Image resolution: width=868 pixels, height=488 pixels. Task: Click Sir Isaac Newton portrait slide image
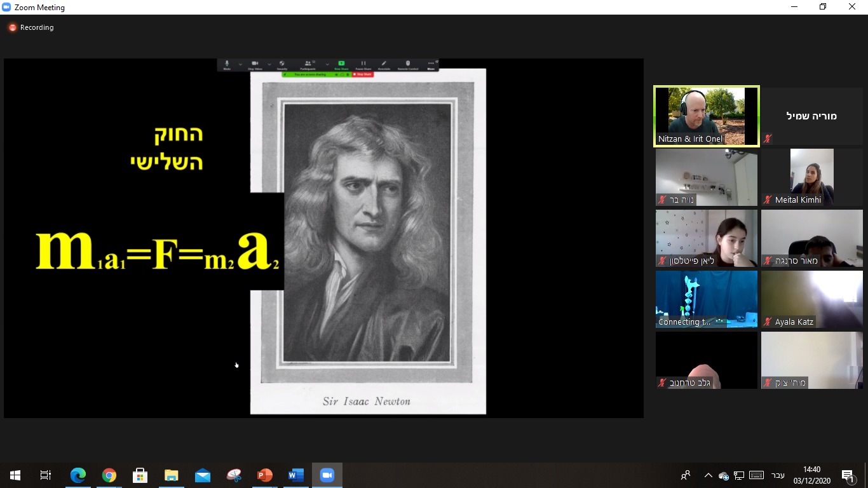(x=368, y=241)
